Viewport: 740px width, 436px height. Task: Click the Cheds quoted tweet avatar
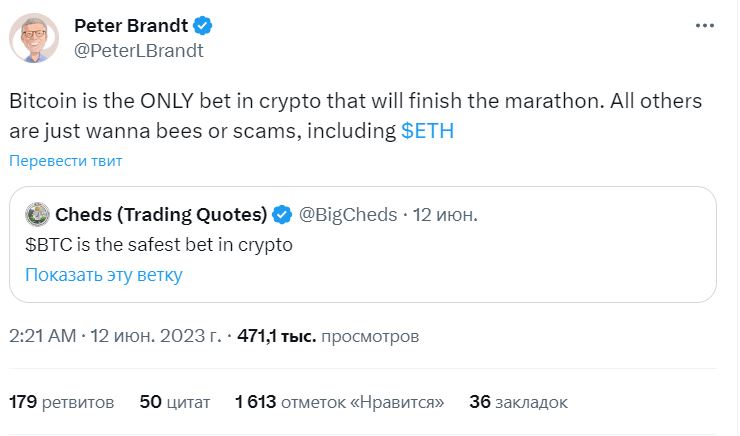click(x=37, y=214)
